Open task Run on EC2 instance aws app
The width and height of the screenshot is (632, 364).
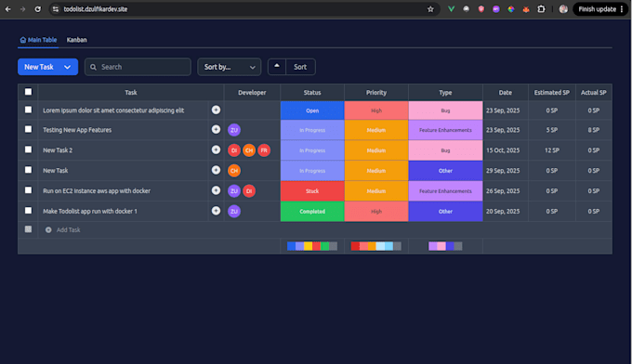point(97,191)
